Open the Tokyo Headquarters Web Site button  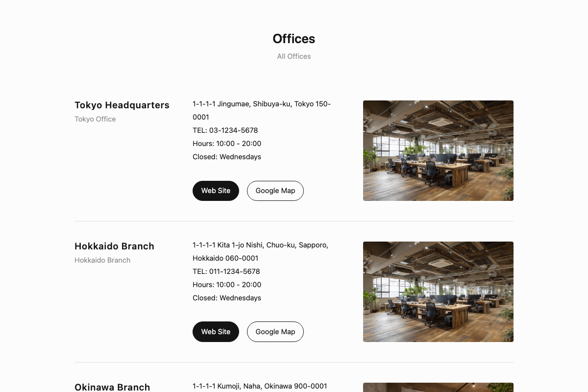216,191
